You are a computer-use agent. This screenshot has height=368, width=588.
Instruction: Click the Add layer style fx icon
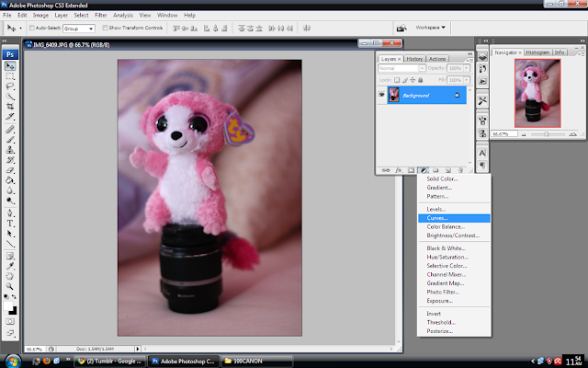[x=398, y=170]
